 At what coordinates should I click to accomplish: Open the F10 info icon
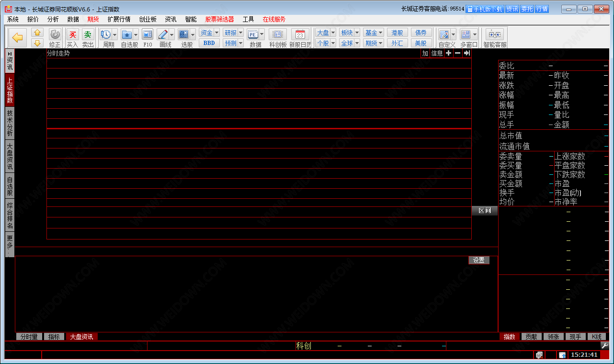[148, 34]
